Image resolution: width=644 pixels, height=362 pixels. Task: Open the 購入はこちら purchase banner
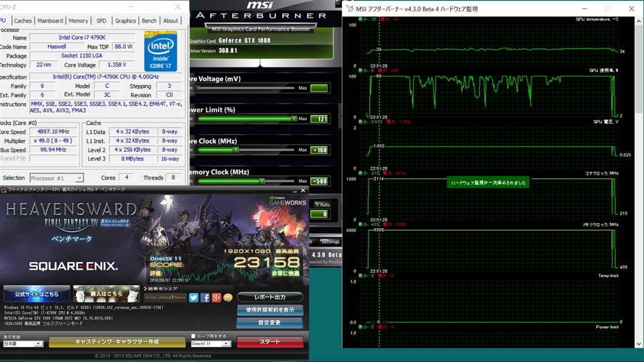pyautogui.click(x=106, y=294)
